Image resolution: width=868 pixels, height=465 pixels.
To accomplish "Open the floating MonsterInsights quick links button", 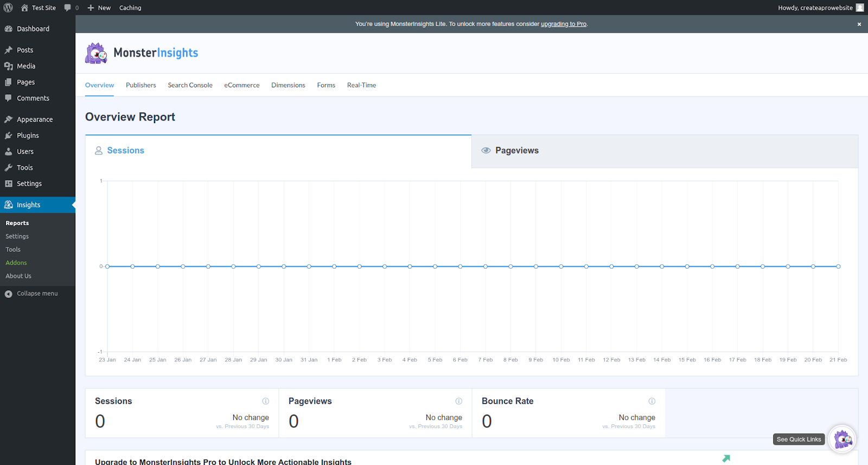I will (843, 439).
